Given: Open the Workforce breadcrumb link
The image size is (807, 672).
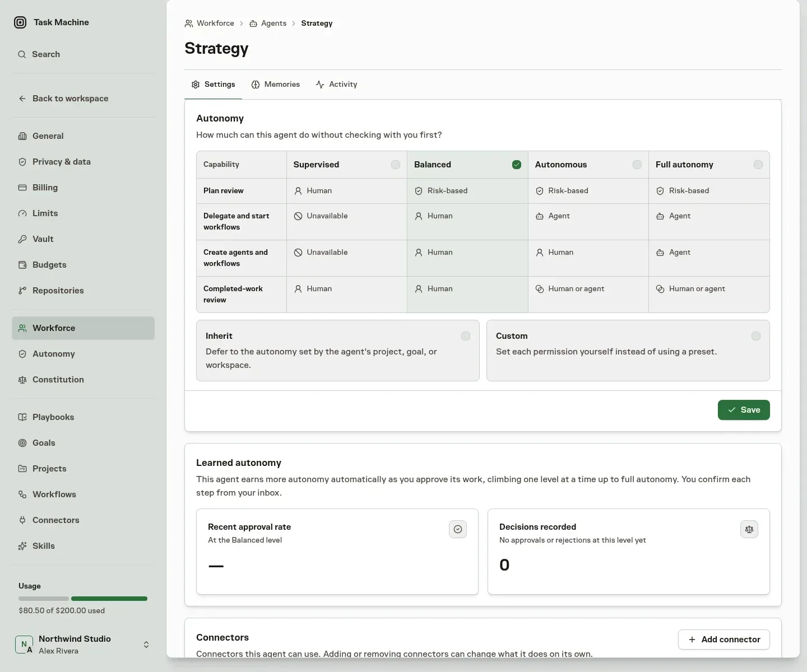Looking at the screenshot, I should (x=210, y=24).
